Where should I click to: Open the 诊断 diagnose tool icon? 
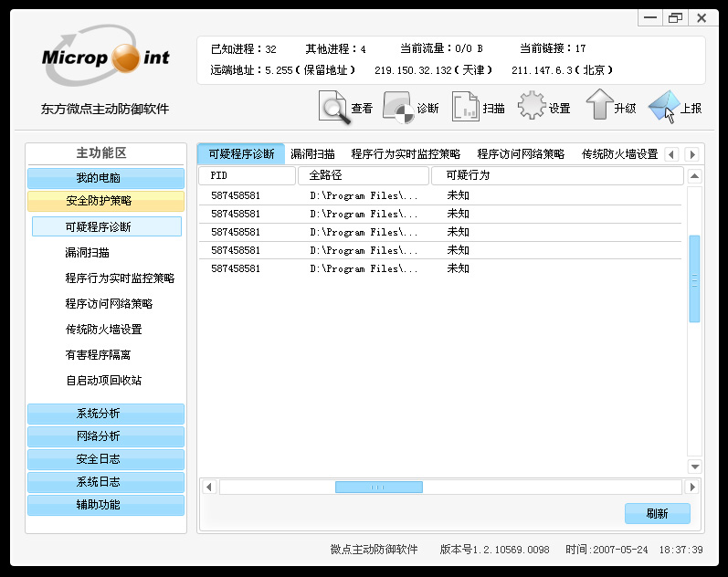[x=398, y=107]
